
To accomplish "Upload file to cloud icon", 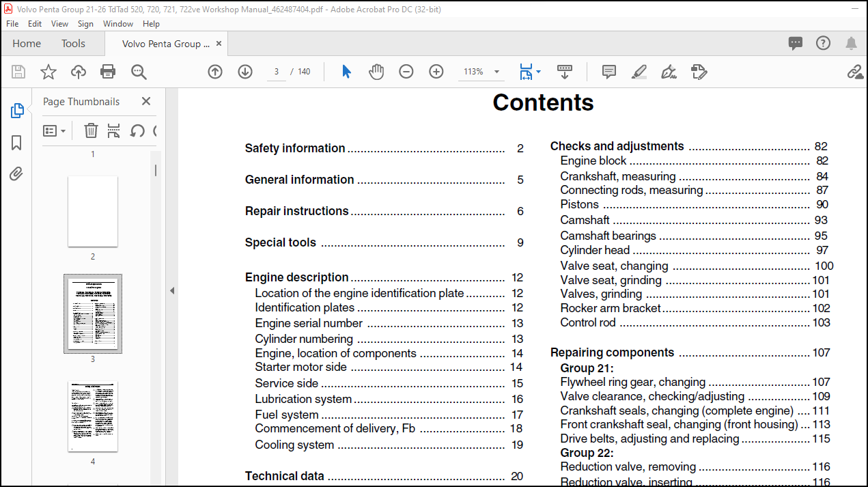I will point(79,72).
